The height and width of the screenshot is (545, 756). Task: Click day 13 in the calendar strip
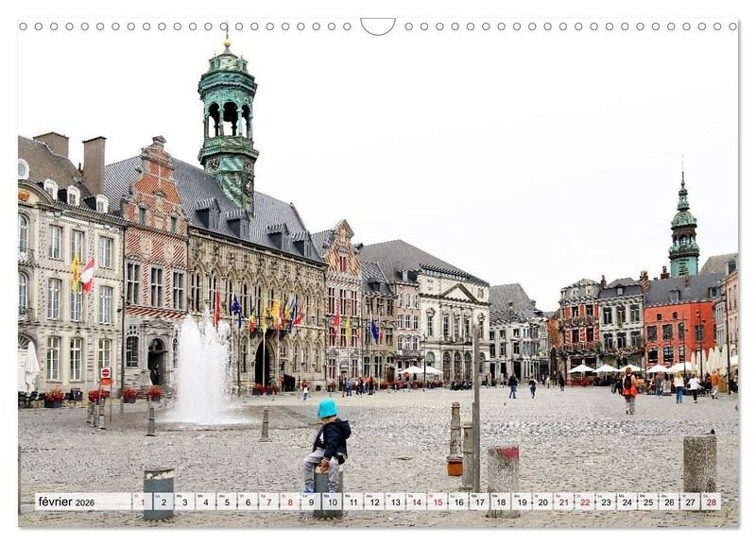coord(395,502)
